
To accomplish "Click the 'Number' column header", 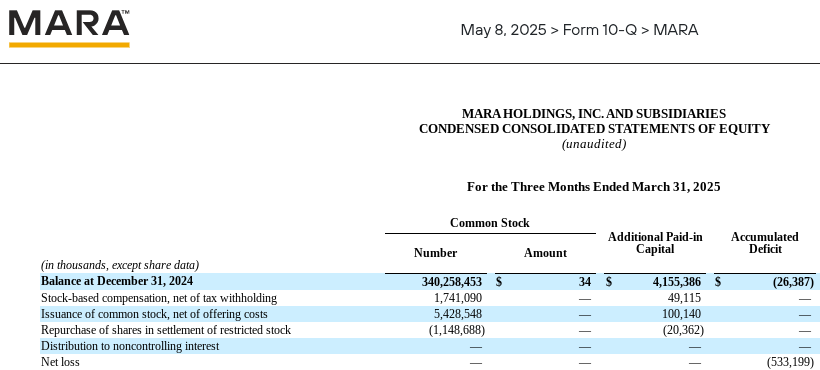I will tap(435, 253).
